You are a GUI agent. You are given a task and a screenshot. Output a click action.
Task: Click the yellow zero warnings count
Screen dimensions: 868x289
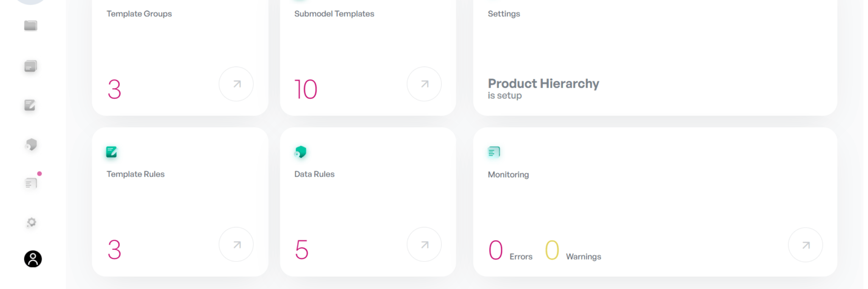point(552,250)
